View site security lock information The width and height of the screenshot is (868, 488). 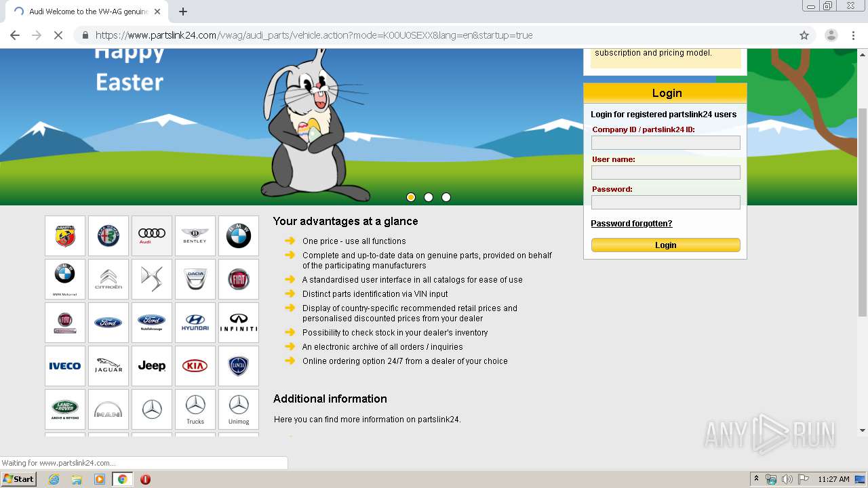(85, 35)
